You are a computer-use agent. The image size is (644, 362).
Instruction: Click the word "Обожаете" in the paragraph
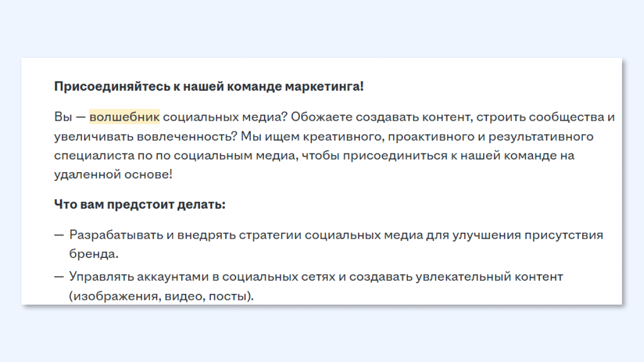[x=320, y=117]
